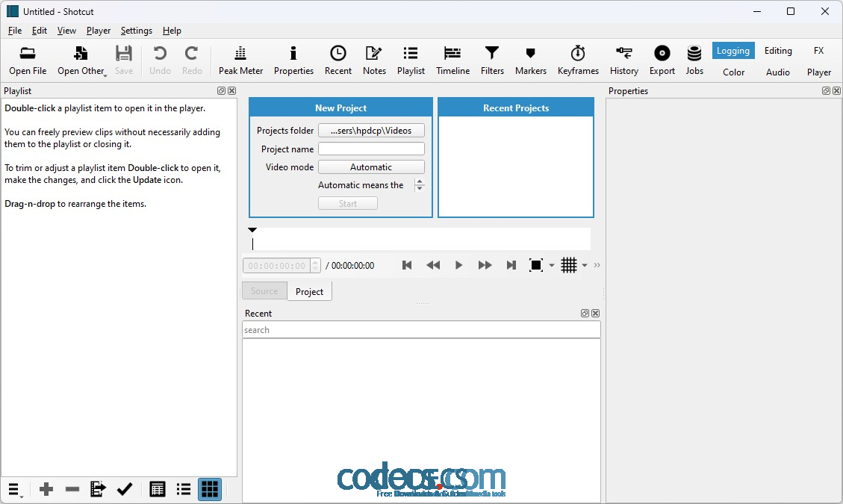Open the Markers panel

click(531, 60)
